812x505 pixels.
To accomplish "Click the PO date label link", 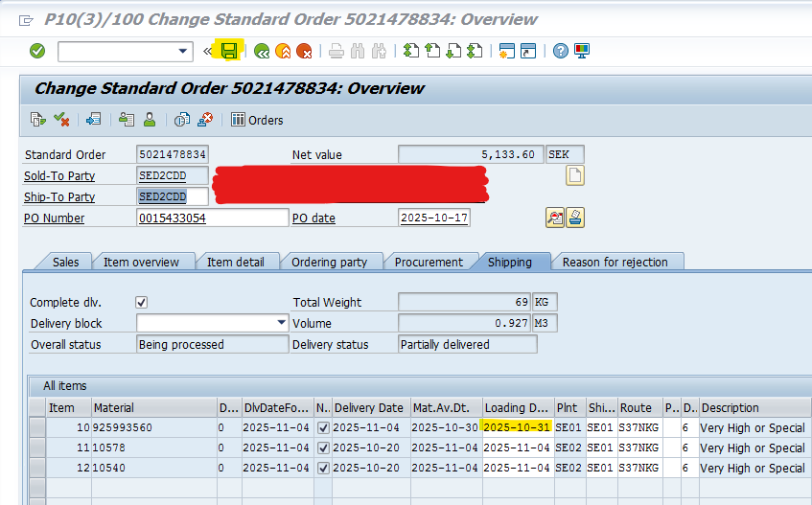I will pos(313,218).
